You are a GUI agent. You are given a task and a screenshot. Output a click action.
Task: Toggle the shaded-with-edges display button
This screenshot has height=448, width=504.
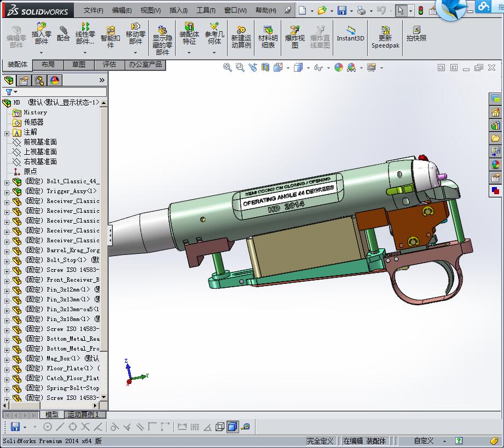(233, 427)
